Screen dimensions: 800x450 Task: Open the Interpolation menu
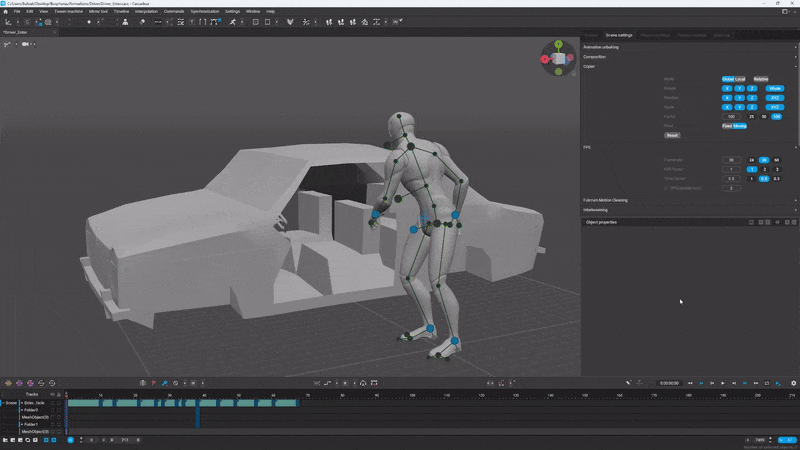146,11
